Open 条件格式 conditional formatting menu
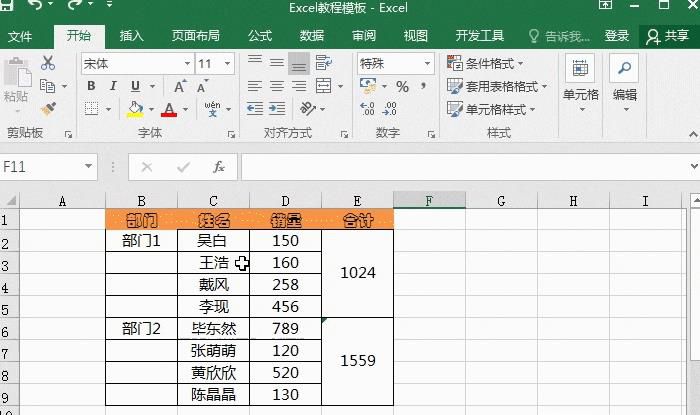 pyautogui.click(x=485, y=63)
